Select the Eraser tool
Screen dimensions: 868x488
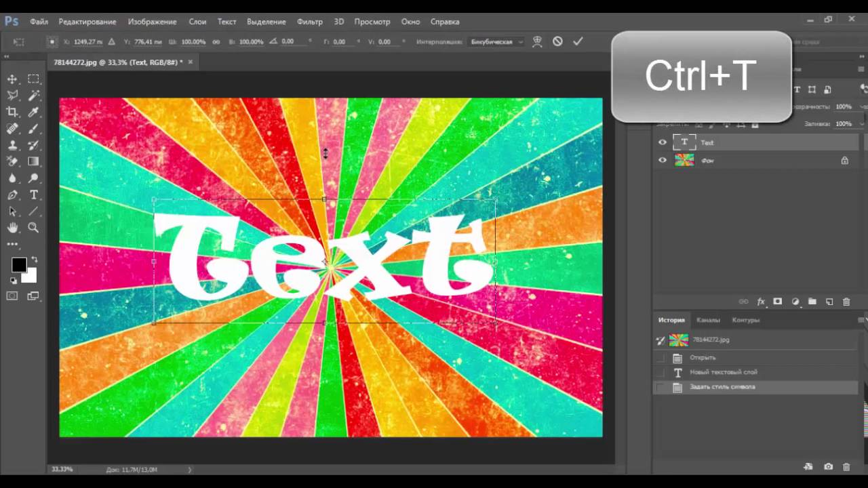tap(12, 161)
